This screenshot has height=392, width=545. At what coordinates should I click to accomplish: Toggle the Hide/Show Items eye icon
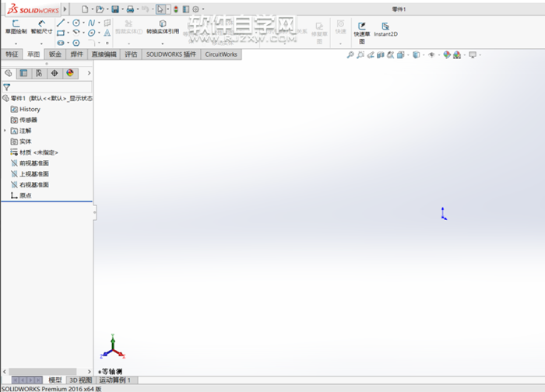(x=431, y=55)
